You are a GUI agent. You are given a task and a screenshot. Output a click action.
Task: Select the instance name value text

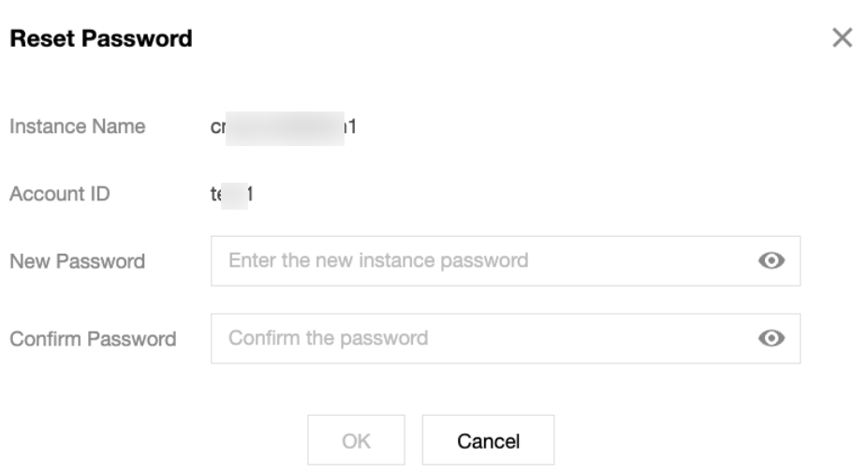[284, 127]
